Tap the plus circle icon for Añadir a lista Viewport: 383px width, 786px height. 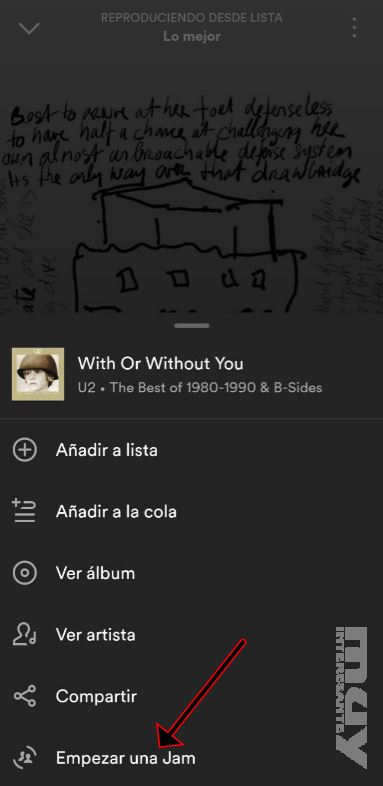25,450
